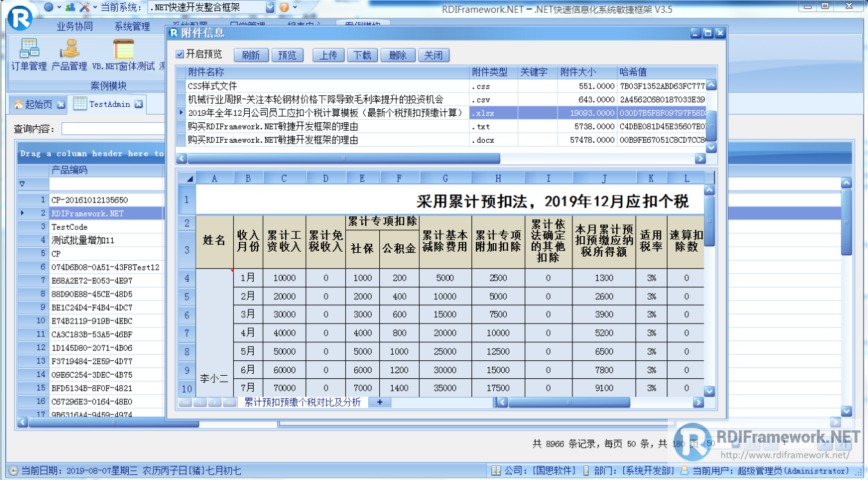This screenshot has width=868, height=480.
Task: Select the CSS样式文件 attachment row
Action: [442, 86]
